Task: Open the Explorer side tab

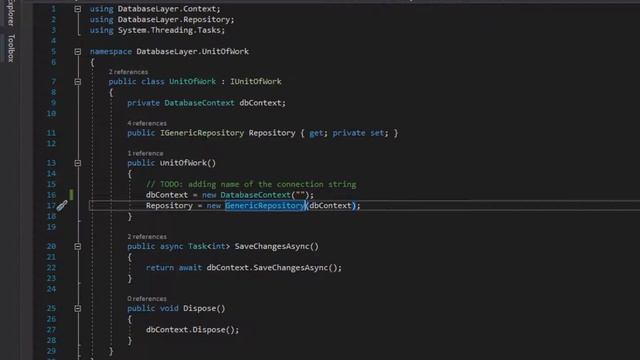Action: (x=11, y=13)
